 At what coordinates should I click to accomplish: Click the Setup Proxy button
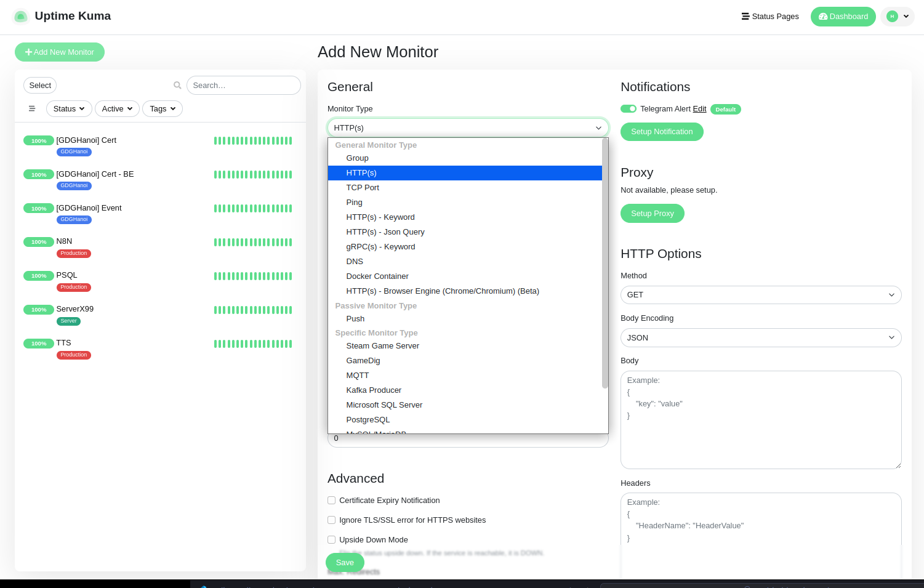(x=653, y=214)
